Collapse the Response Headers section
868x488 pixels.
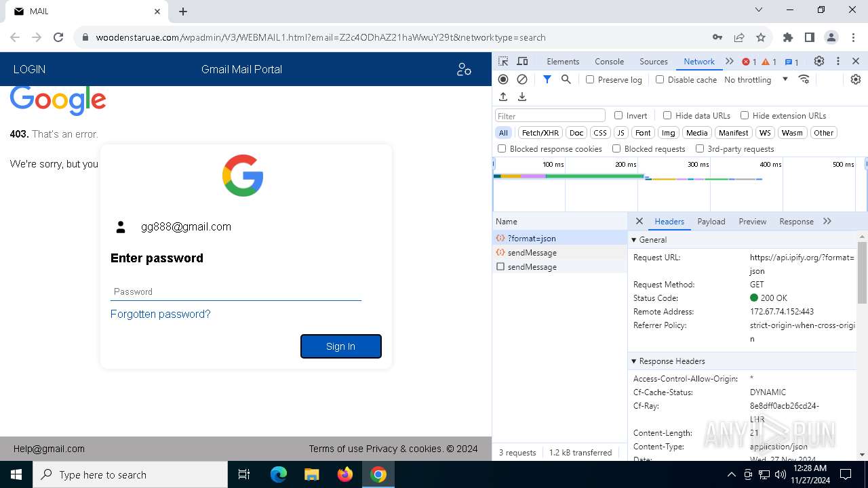tap(634, 361)
